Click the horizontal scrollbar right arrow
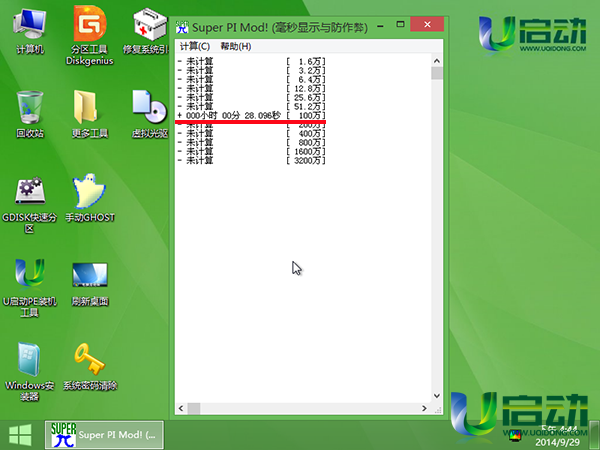This screenshot has height=450, width=600. click(424, 408)
